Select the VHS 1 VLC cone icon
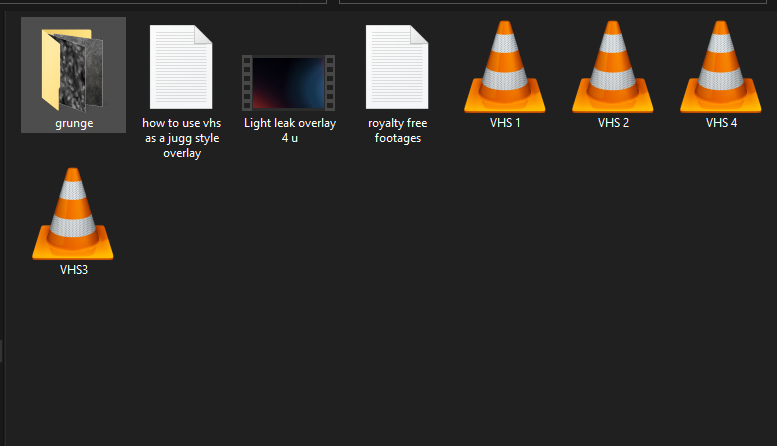 [505, 67]
